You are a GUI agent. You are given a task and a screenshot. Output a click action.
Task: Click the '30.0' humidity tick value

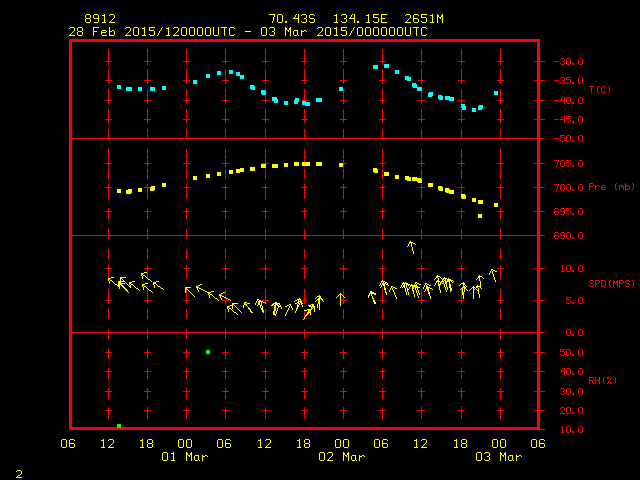coord(571,391)
